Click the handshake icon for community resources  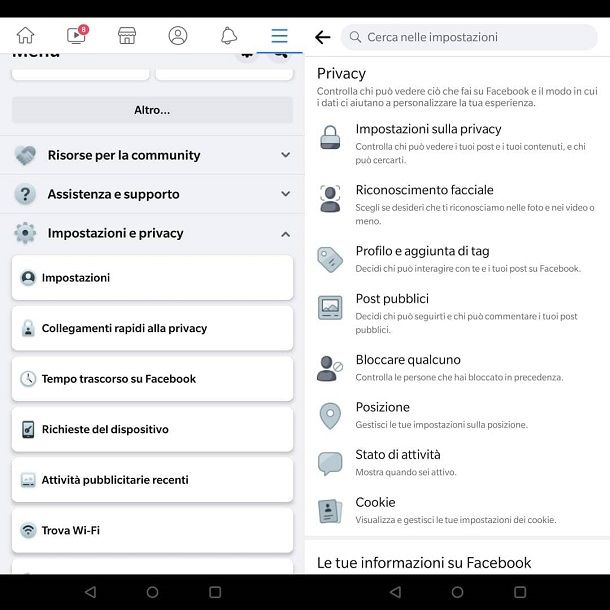pyautogui.click(x=25, y=155)
